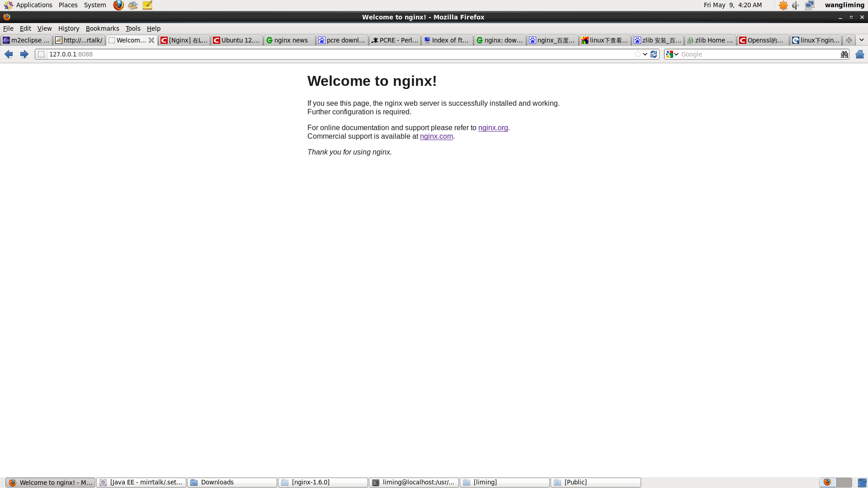868x488 pixels.
Task: Switch to the Index of ftp tab
Action: [448, 40]
